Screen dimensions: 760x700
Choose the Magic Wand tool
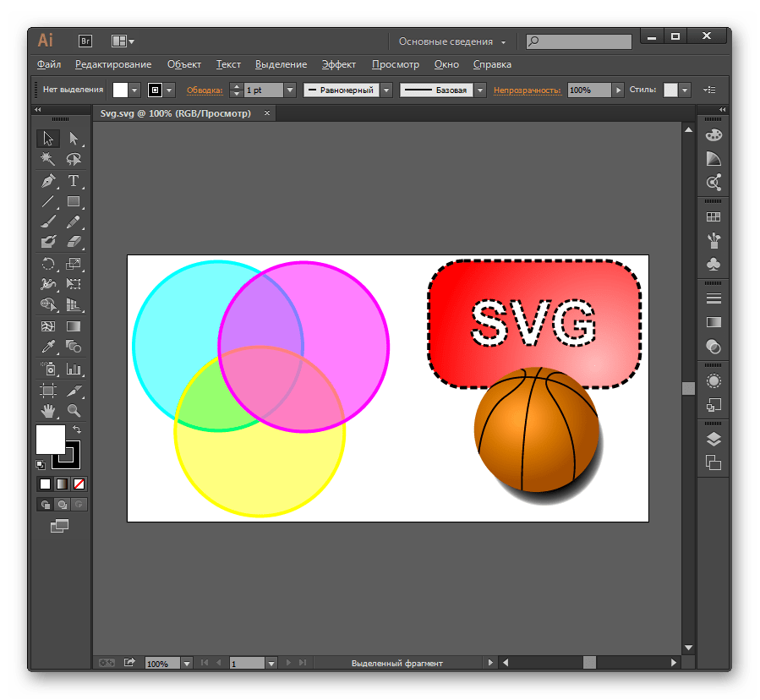(x=48, y=159)
